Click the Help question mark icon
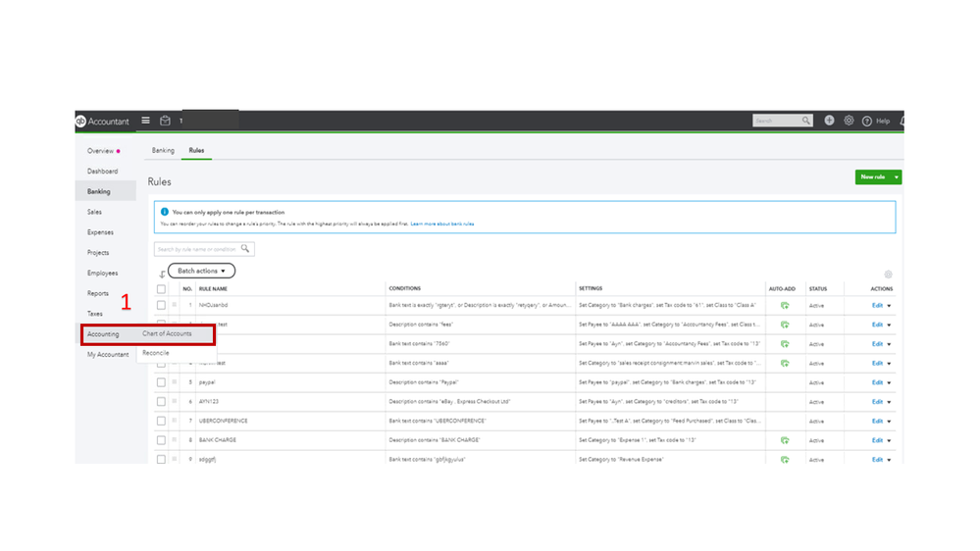 [x=867, y=122]
